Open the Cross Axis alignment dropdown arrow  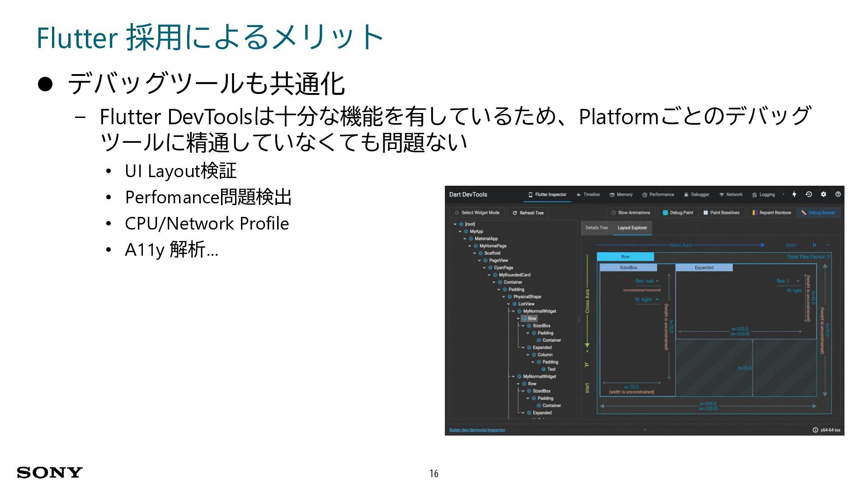[x=587, y=351]
